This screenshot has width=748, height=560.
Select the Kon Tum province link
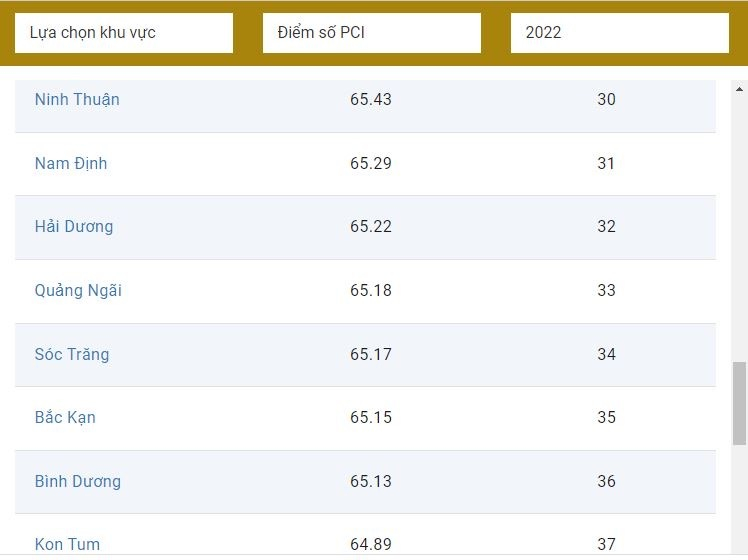(67, 545)
